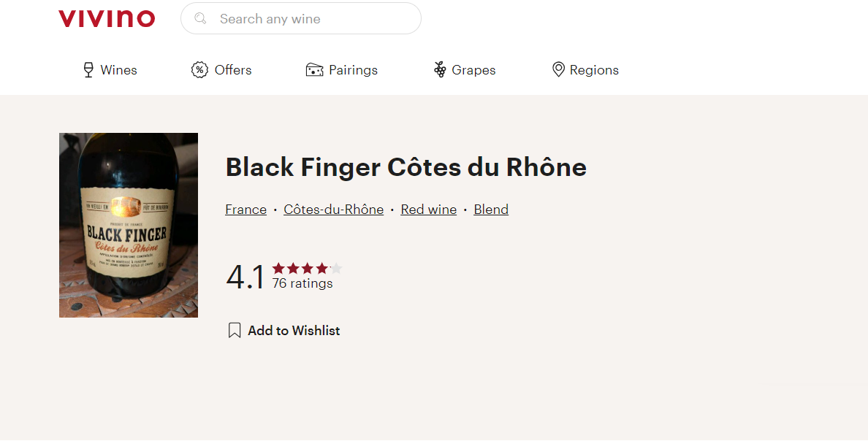Click the cheese pairings icon

(x=314, y=70)
